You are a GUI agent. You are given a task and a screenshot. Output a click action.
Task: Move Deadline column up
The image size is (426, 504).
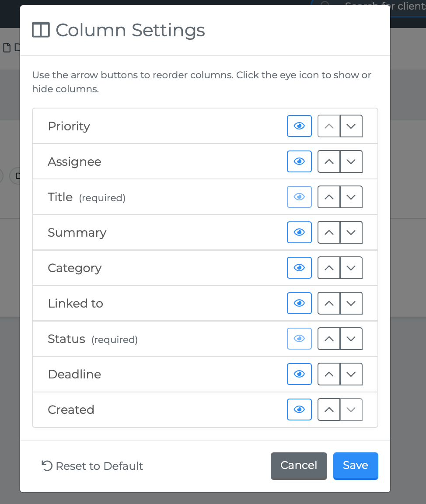[329, 374]
